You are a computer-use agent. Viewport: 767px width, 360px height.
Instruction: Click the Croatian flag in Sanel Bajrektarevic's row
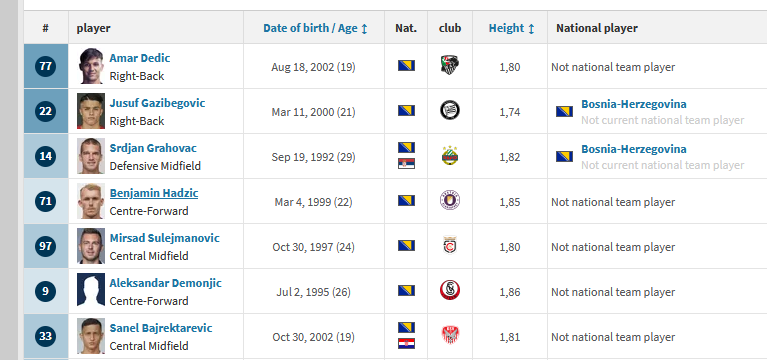coord(406,343)
